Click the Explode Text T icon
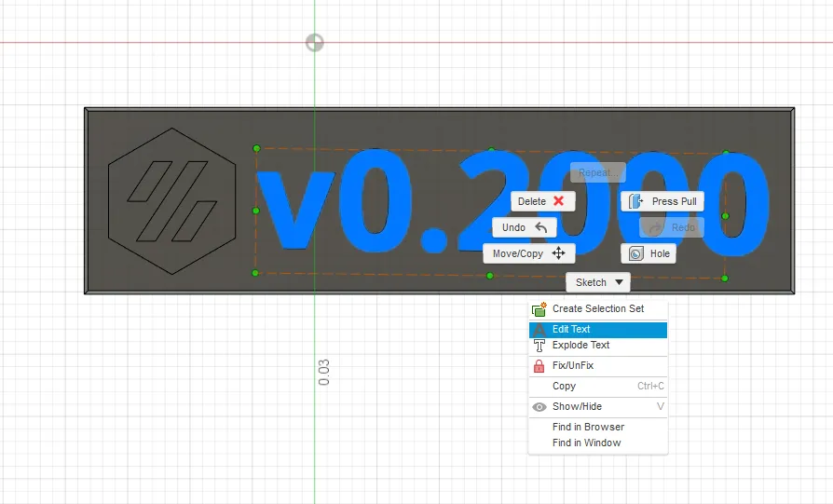Screen dimensions: 833x504 539,346
